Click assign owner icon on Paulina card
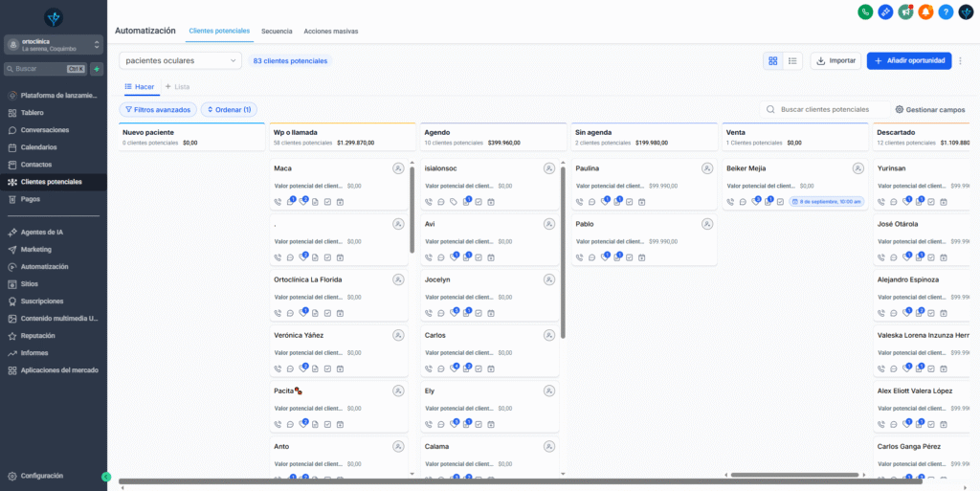Viewport: 980px width, 491px height. pos(707,168)
